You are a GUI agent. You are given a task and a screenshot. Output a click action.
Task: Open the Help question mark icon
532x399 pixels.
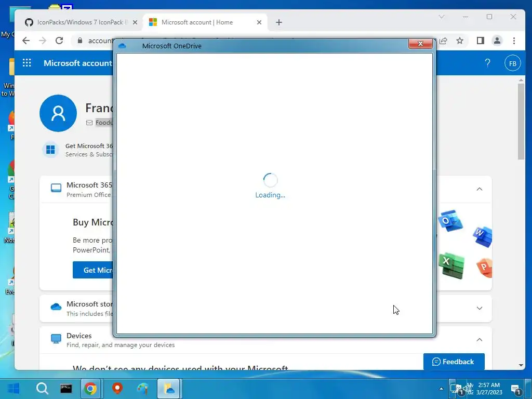pos(487,63)
